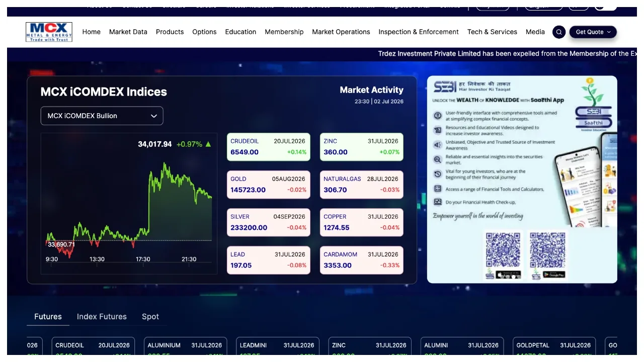Click the Financial Health Check-up icon
Screen dimensions: 644x362
click(x=438, y=202)
